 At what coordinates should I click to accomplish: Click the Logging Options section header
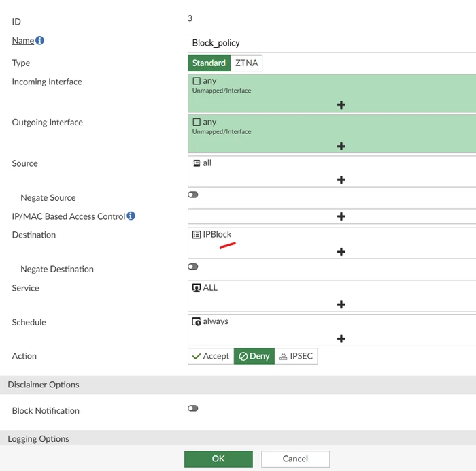(238, 438)
